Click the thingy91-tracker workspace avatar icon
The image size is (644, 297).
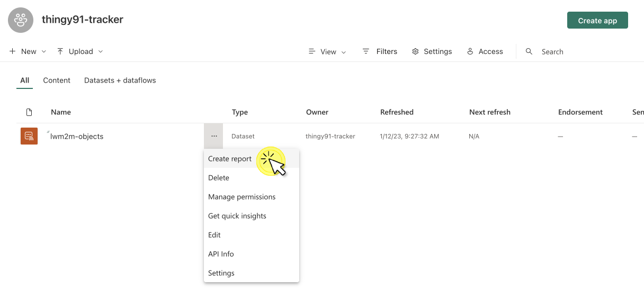(21, 20)
